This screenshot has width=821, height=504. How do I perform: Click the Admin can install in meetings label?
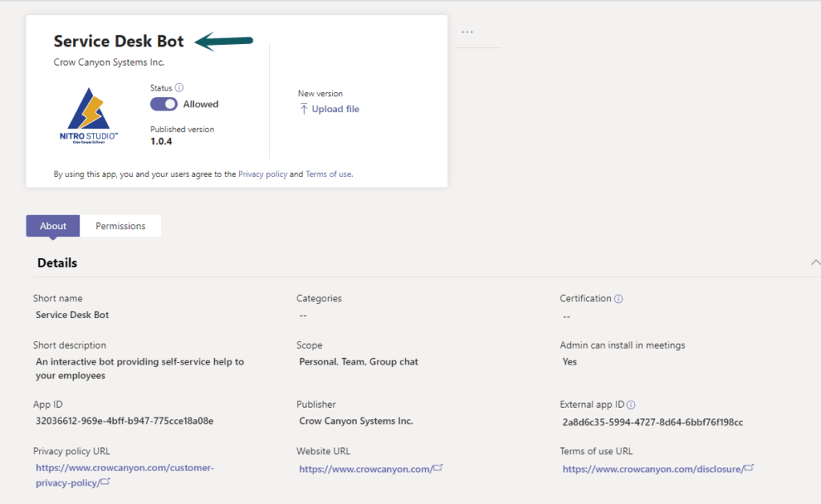[x=622, y=345]
